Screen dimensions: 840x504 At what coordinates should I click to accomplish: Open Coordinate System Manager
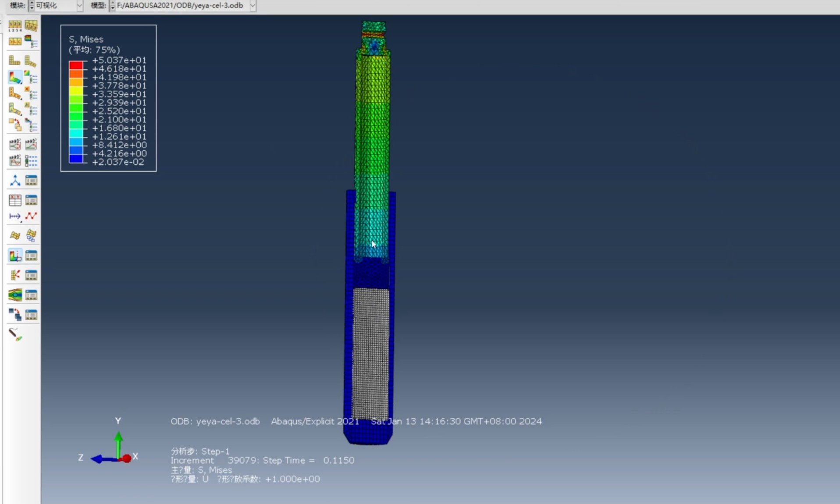tap(31, 180)
